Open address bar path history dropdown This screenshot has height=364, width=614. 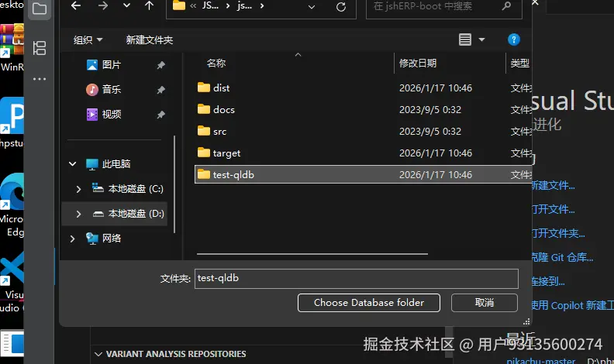tap(312, 7)
